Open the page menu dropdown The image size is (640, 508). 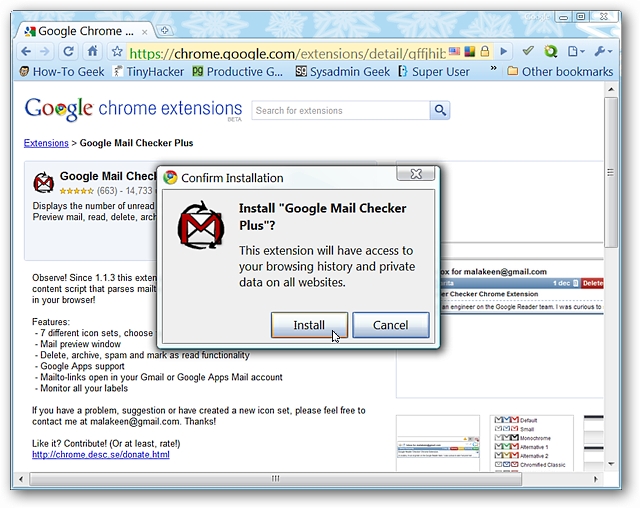(576, 51)
